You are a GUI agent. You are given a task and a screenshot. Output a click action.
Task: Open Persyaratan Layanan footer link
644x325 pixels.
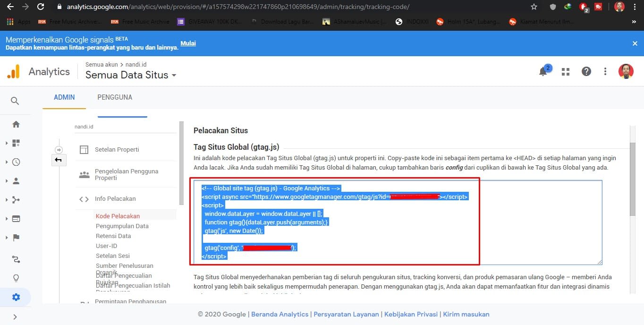(x=346, y=314)
